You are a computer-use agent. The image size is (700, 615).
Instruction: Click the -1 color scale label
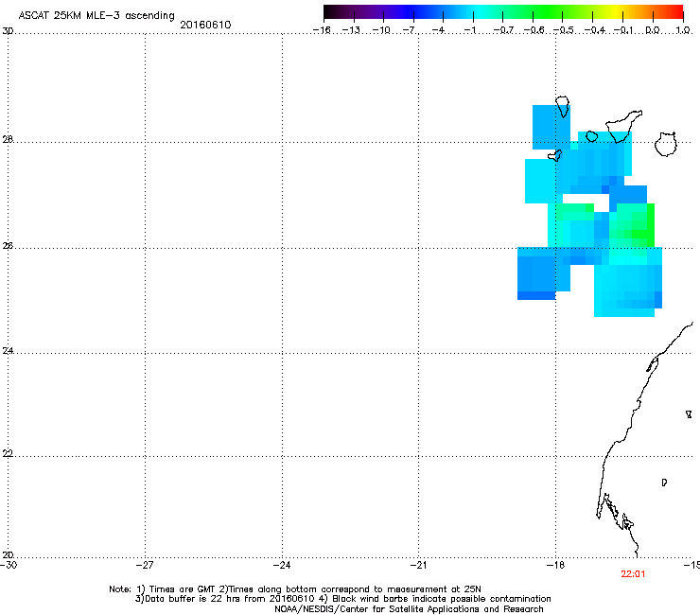[470, 30]
